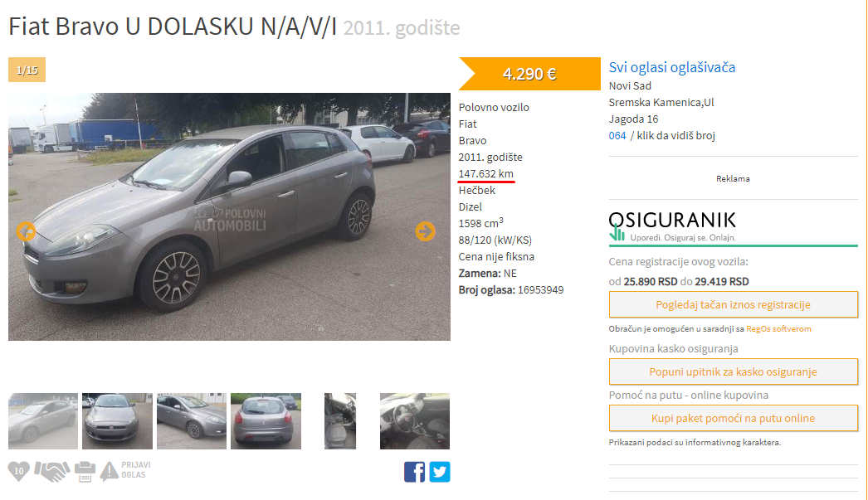Add listing to favorites via heart icon
Viewport: 868px width, 500px height.
(19, 471)
